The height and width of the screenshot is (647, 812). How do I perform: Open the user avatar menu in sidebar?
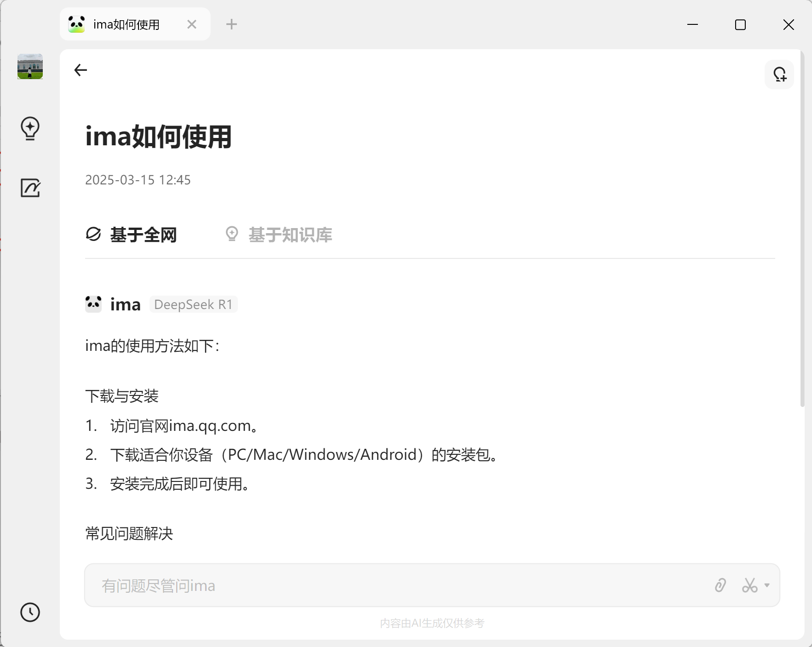pos(29,66)
